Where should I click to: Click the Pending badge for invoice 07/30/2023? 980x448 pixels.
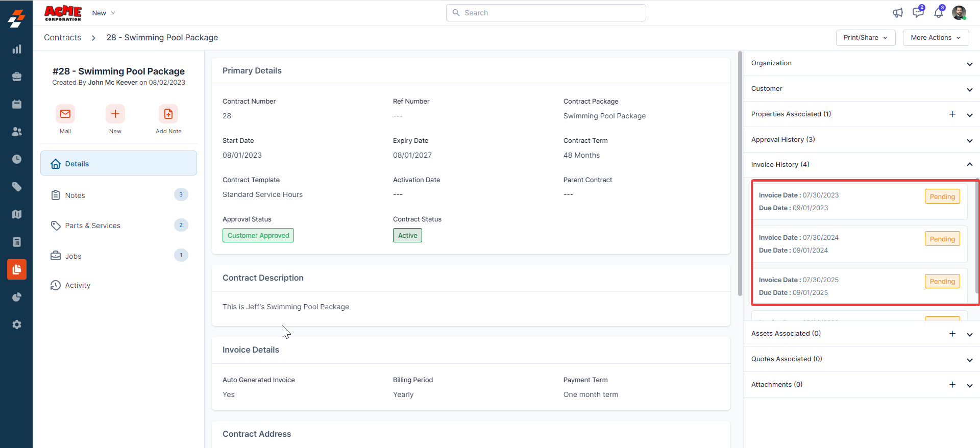click(x=942, y=196)
